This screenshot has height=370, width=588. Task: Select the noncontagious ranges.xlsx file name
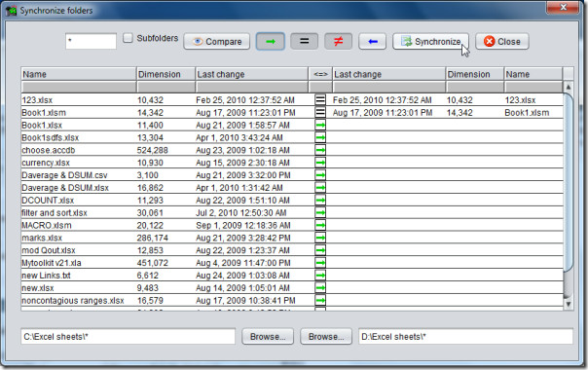pyautogui.click(x=73, y=300)
